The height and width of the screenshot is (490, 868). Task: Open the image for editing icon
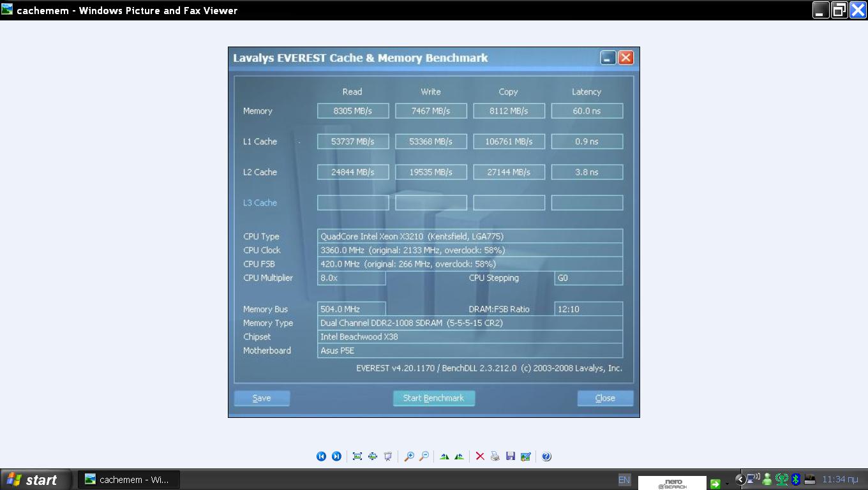point(526,456)
